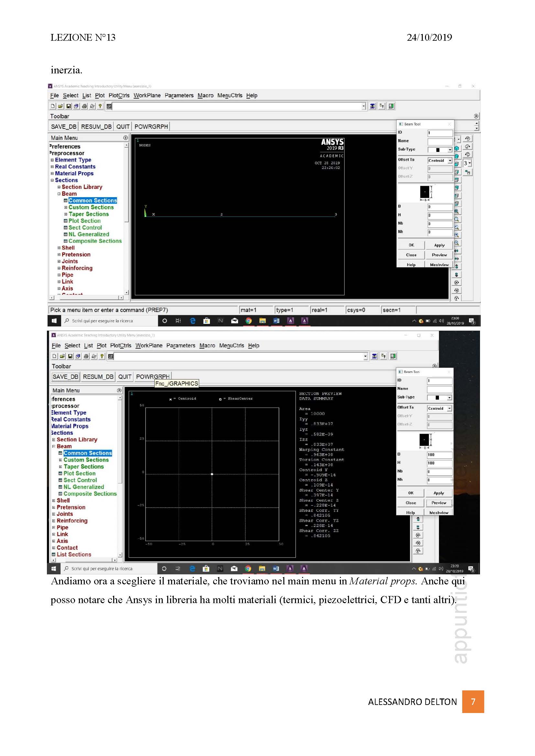Click Print icon in NODES plot window toolbar
This screenshot has width=535, height=756.
(x=84, y=106)
